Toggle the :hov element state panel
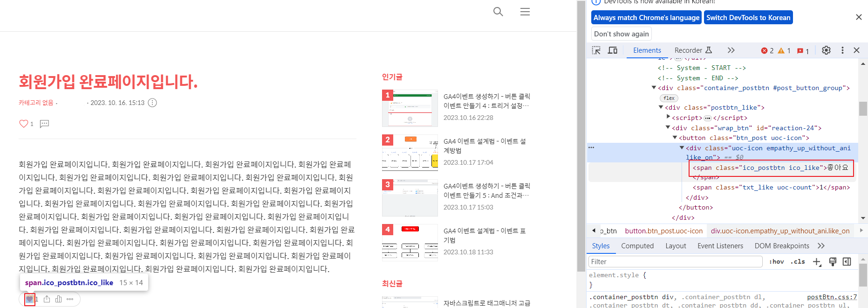 pos(776,262)
